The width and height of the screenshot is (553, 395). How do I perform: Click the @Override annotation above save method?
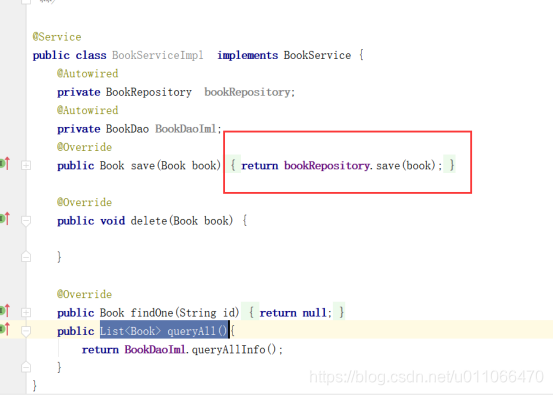(x=84, y=147)
